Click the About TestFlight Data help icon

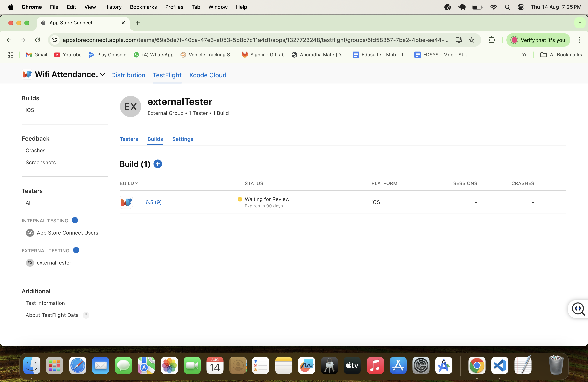pos(86,315)
